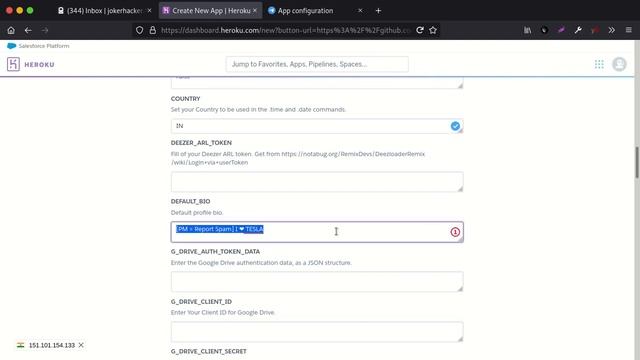Click the Salesforce Platform cloud icon
The image size is (640, 360).
pyautogui.click(x=11, y=46)
